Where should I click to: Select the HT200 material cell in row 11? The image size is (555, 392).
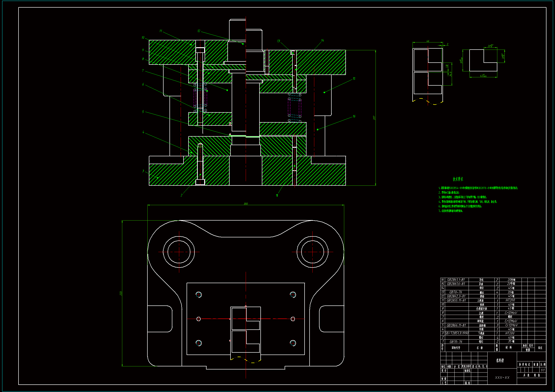click(x=510, y=300)
